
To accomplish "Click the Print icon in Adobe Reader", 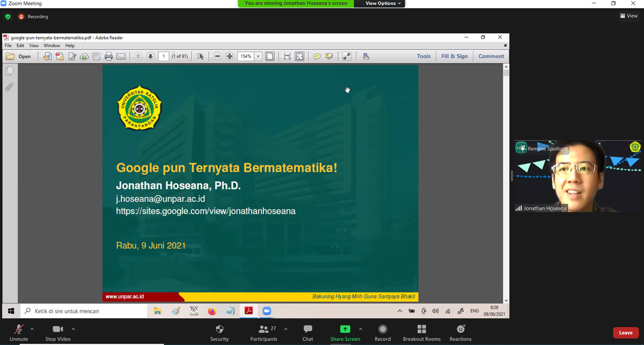I will click(x=109, y=56).
